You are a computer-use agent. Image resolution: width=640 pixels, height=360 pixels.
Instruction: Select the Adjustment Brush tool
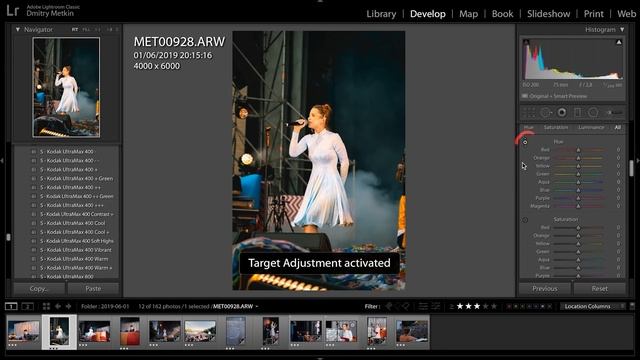tap(613, 113)
